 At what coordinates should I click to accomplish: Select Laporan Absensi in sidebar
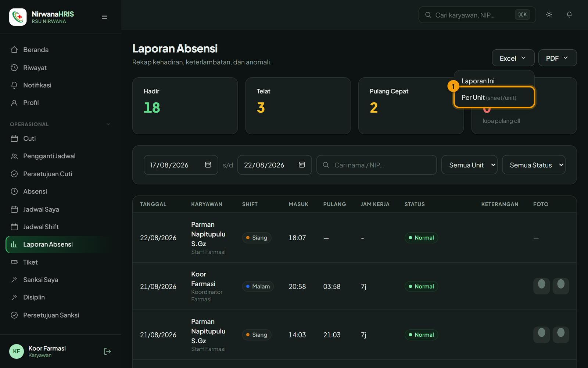pyautogui.click(x=61, y=245)
